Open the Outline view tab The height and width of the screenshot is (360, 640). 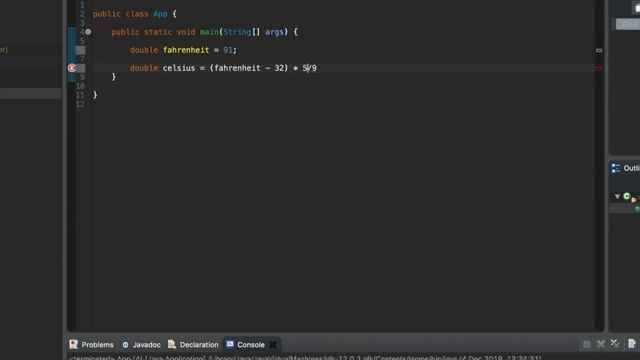[x=625, y=168]
